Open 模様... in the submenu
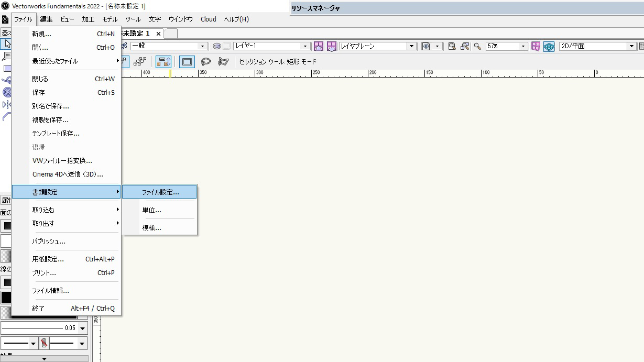644x362 pixels. point(159,228)
